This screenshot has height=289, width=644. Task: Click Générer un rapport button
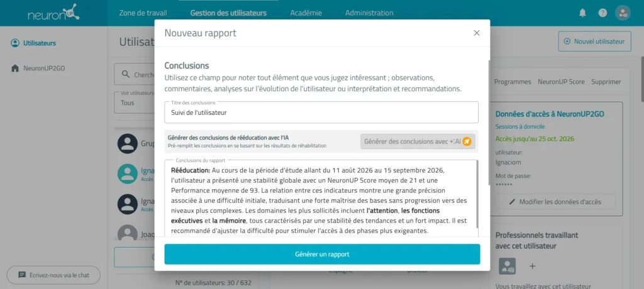[323, 254]
